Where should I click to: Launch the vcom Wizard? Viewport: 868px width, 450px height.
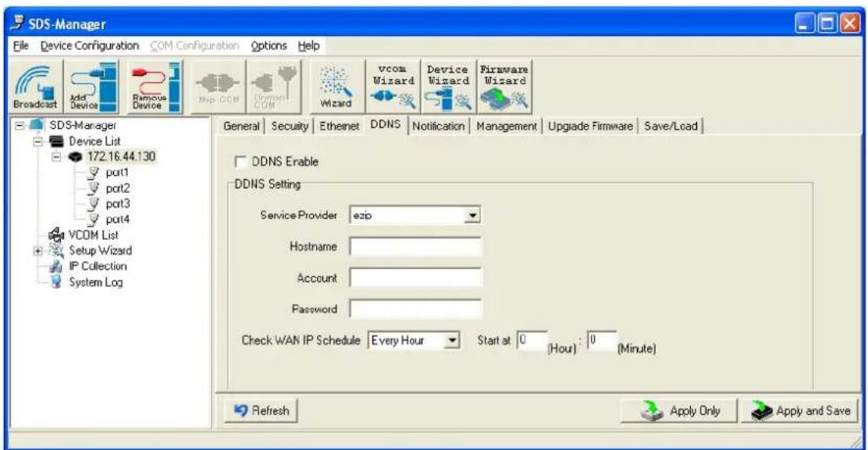[392, 87]
